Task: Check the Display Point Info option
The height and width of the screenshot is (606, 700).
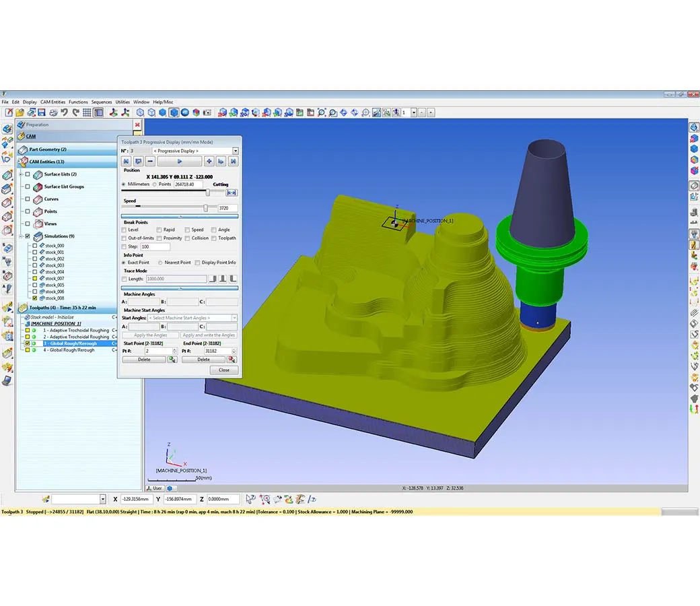Action: [x=197, y=263]
